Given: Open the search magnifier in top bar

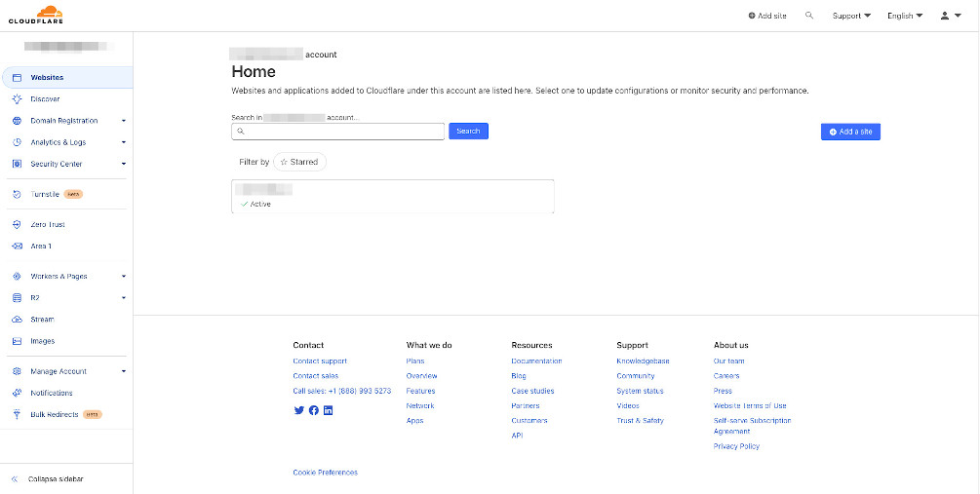Looking at the screenshot, I should [x=809, y=16].
